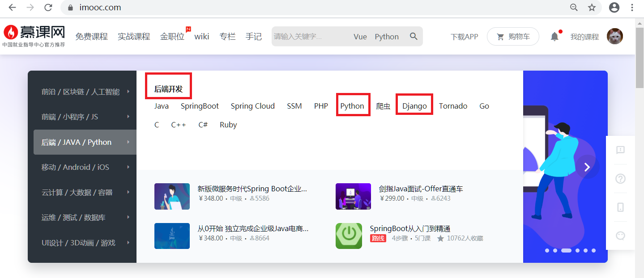Select the Spring Cloud topic link
Viewport: 644px width, 278px height.
coord(253,106)
